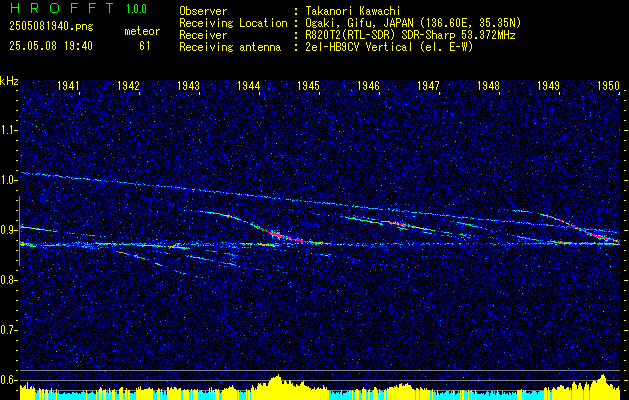Click the 1949 time marker
The image size is (629, 400).
[x=548, y=85]
